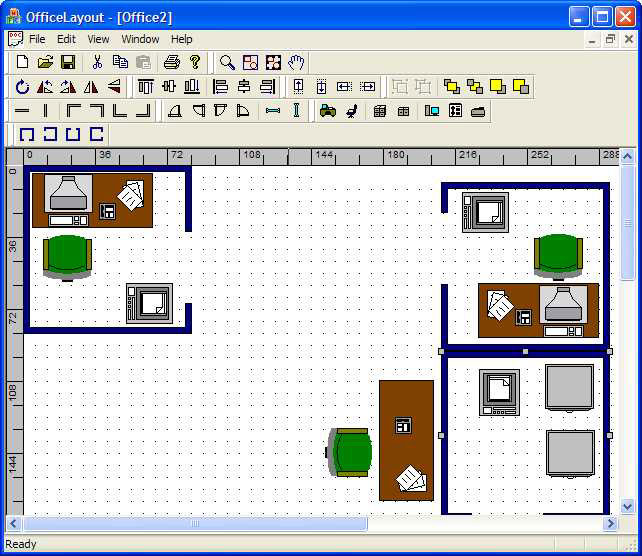
Task: Click the Ready status bar text
Action: pos(21,544)
